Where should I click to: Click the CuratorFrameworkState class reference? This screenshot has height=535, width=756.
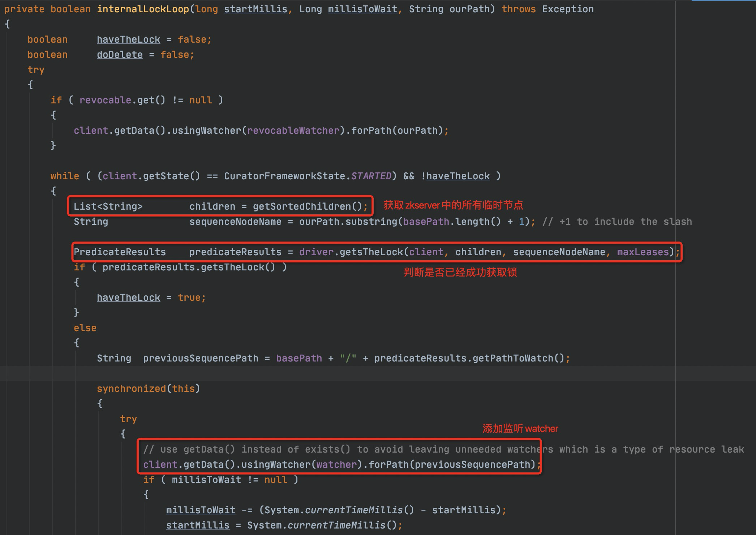(x=284, y=176)
